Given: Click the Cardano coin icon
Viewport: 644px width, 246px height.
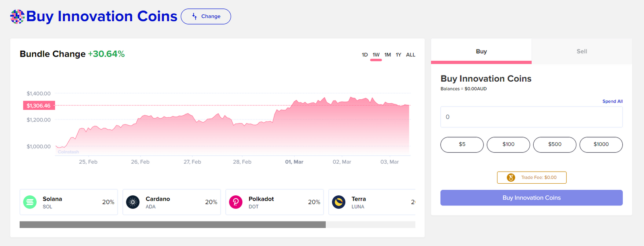Looking at the screenshot, I should point(133,202).
